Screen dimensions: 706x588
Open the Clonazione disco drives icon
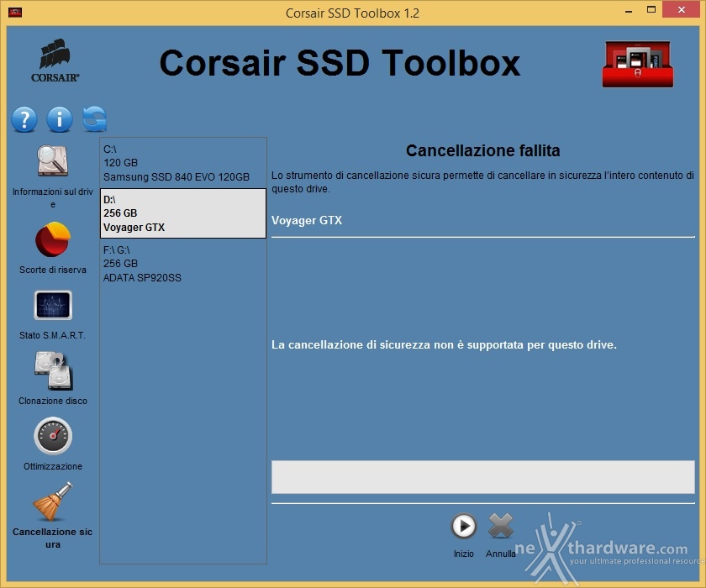click(x=53, y=370)
